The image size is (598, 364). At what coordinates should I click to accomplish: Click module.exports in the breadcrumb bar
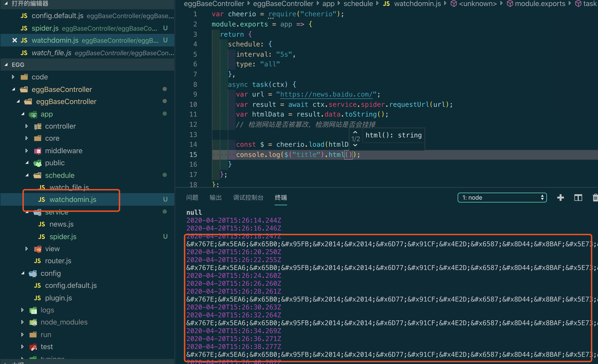(x=540, y=4)
